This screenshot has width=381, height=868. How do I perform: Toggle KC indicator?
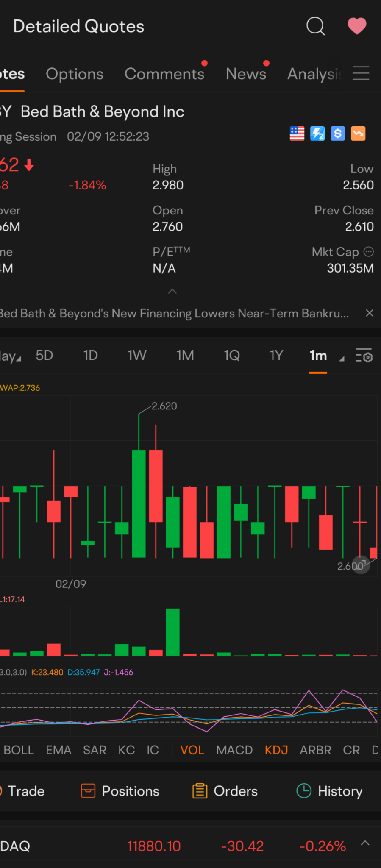pos(126,750)
